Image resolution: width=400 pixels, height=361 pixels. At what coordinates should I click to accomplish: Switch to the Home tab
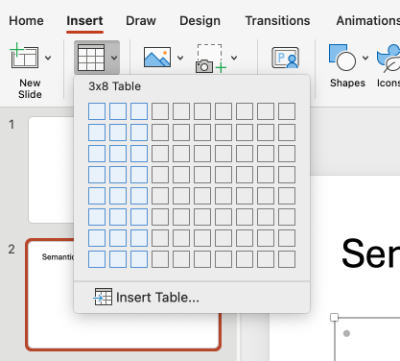click(x=26, y=21)
